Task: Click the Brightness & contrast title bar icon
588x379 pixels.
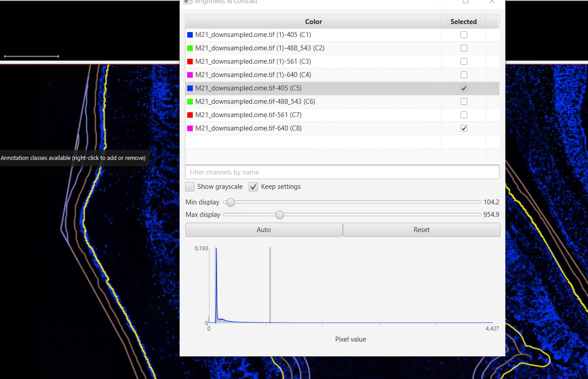Action: tap(187, 2)
